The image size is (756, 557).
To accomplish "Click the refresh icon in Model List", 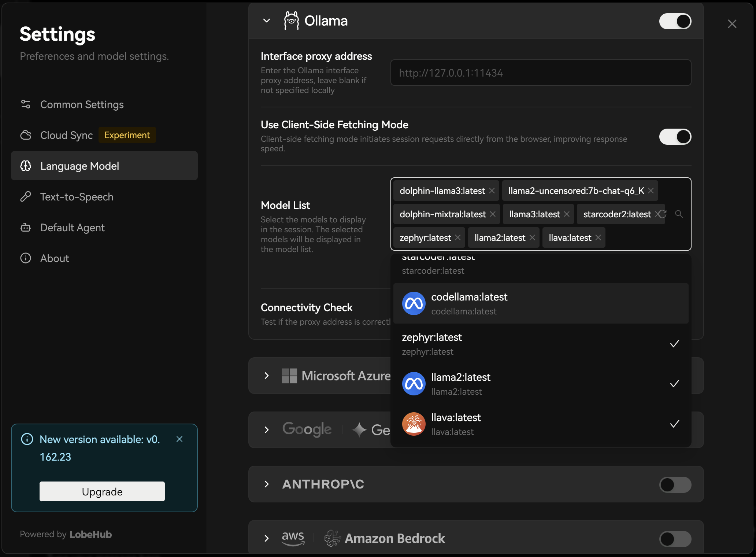I will coord(663,214).
